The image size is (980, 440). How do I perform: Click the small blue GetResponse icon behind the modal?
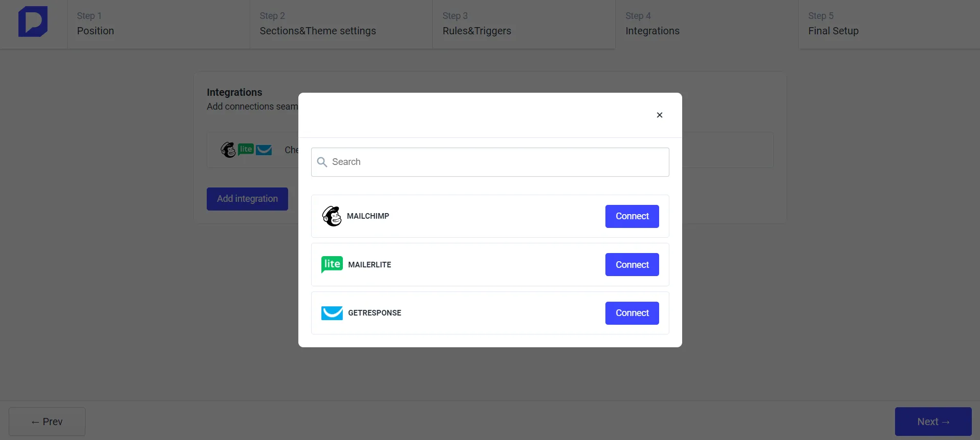pos(264,150)
